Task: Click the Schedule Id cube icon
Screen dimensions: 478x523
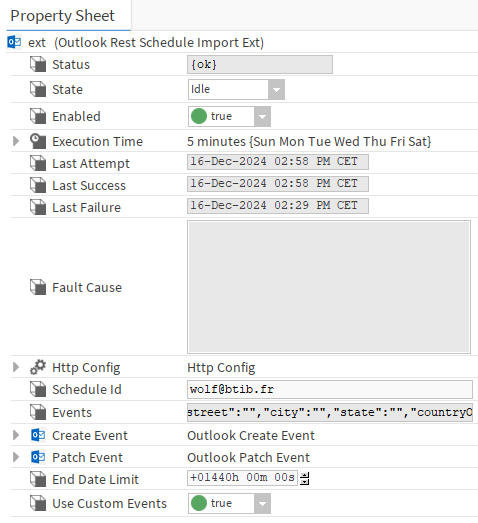Action: [x=38, y=389]
